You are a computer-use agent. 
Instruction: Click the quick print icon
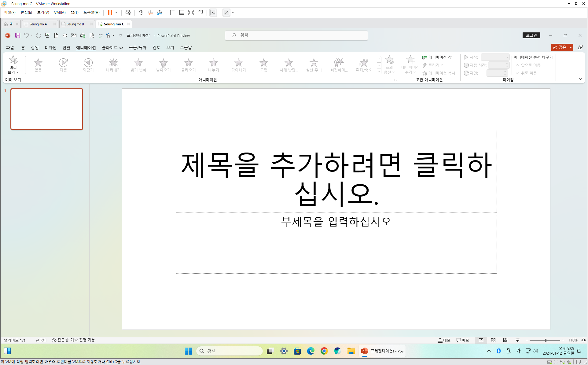pos(83,35)
